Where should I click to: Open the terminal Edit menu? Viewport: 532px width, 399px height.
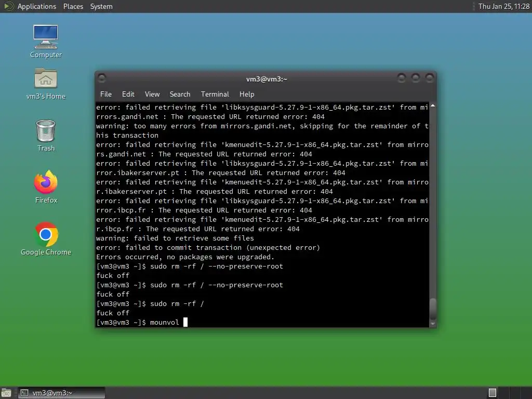128,95
